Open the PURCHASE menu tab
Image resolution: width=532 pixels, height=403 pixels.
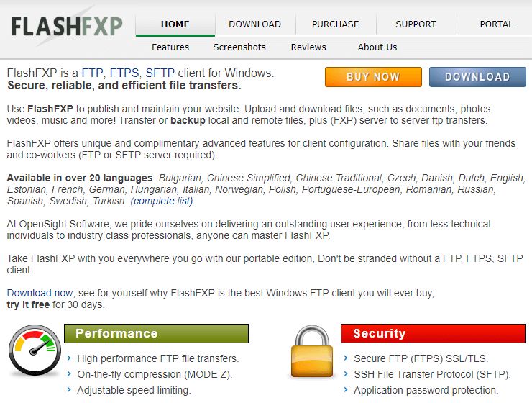click(335, 24)
